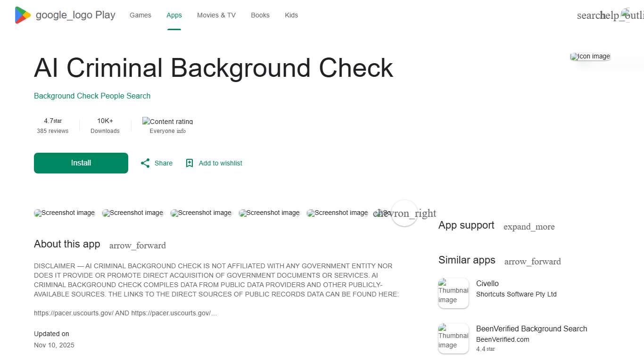Switch to the Games tab
Image resolution: width=644 pixels, height=362 pixels.
point(140,15)
